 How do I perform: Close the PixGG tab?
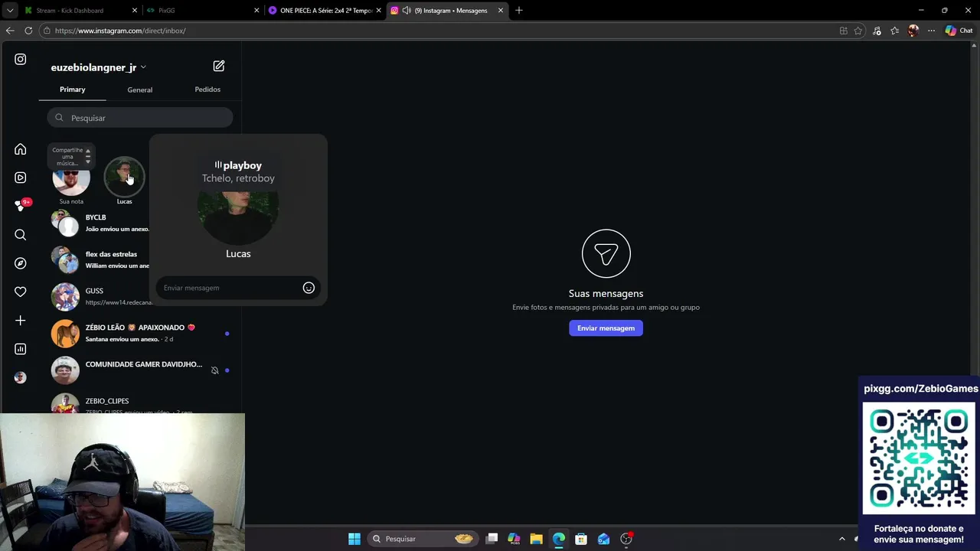[256, 11]
